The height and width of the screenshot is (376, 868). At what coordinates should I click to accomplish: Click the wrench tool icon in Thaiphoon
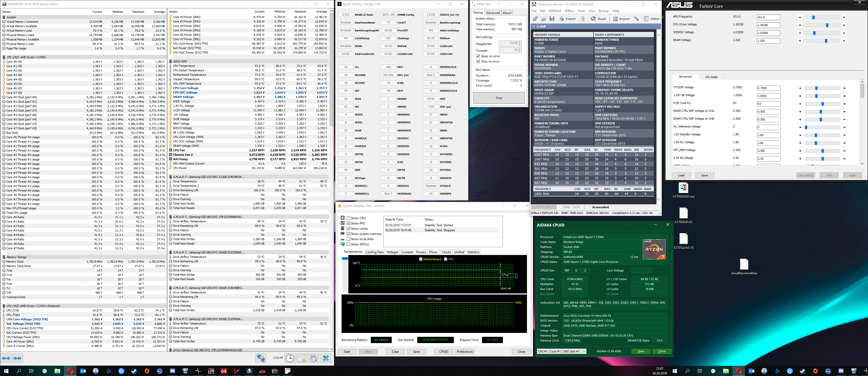pos(636,19)
